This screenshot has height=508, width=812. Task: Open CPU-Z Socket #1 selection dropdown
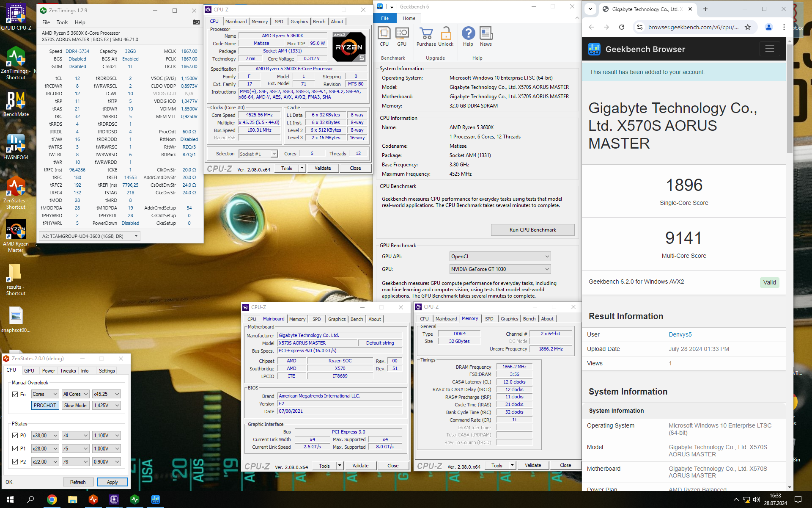(x=258, y=154)
